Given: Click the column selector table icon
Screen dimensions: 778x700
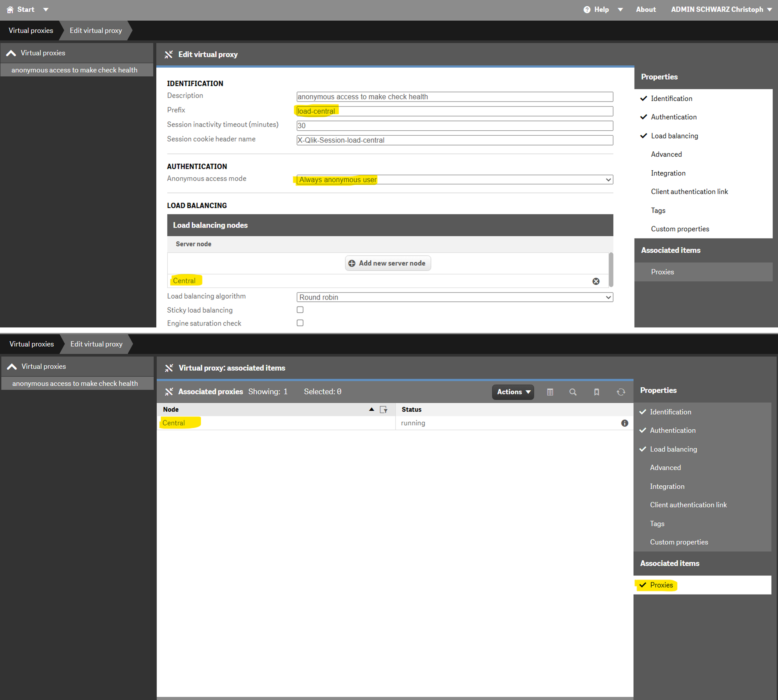Looking at the screenshot, I should point(550,392).
